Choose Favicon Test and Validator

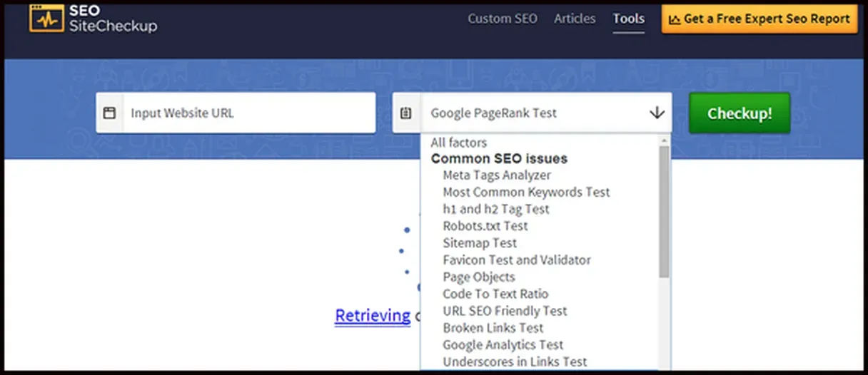(516, 260)
